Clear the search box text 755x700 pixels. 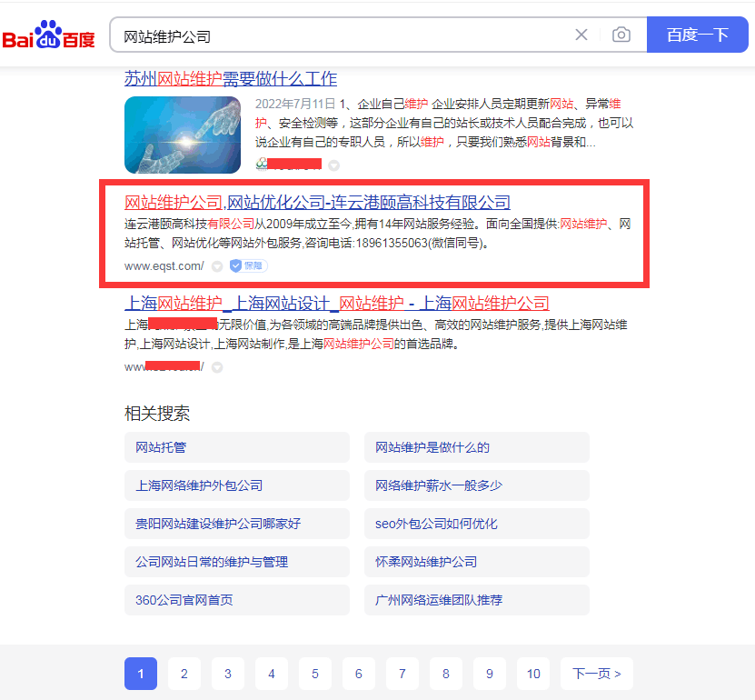[581, 35]
